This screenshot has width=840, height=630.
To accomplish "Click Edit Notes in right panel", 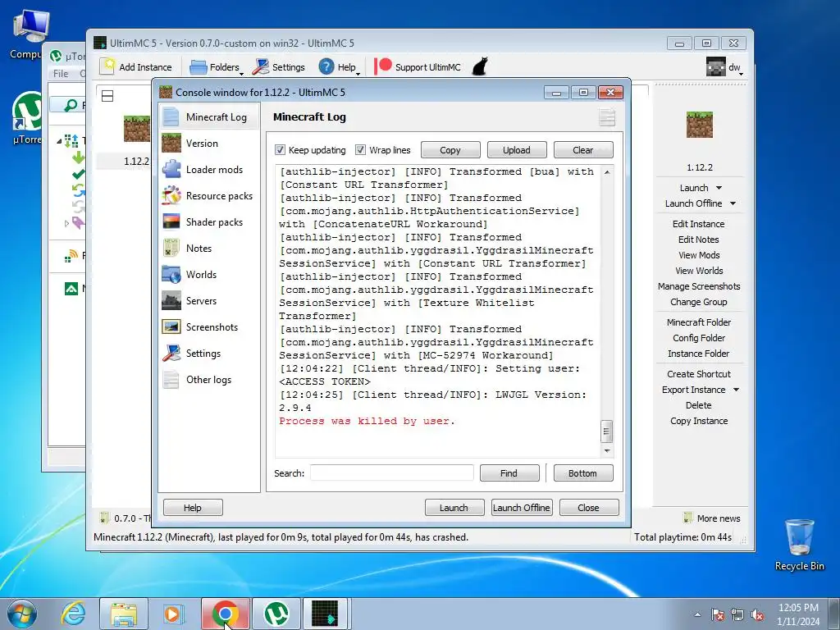I will pos(699,240).
